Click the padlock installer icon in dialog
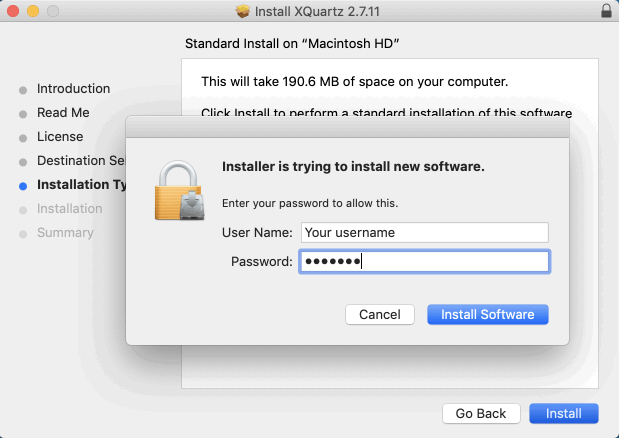 (180, 190)
